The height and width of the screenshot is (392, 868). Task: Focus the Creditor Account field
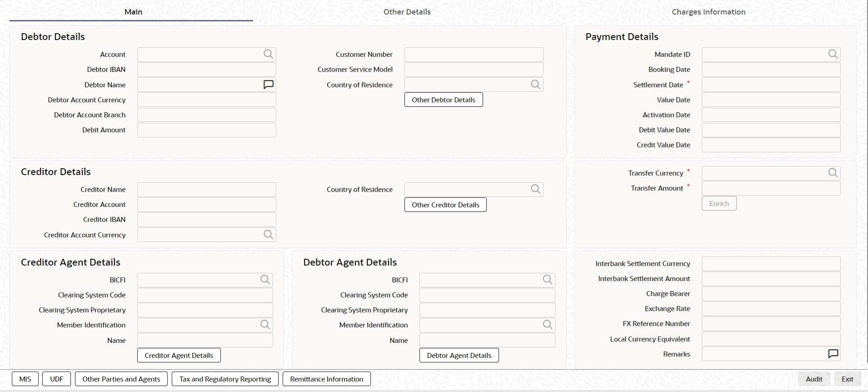click(x=207, y=205)
